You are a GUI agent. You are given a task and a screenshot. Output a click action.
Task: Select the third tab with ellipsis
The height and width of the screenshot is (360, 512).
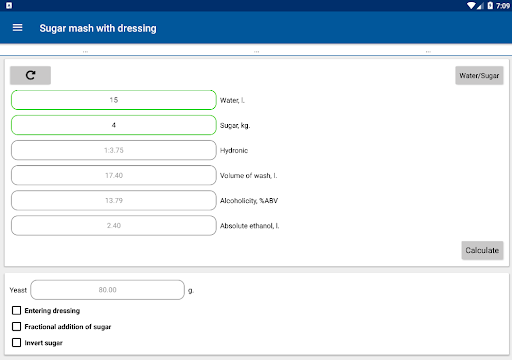click(x=428, y=50)
